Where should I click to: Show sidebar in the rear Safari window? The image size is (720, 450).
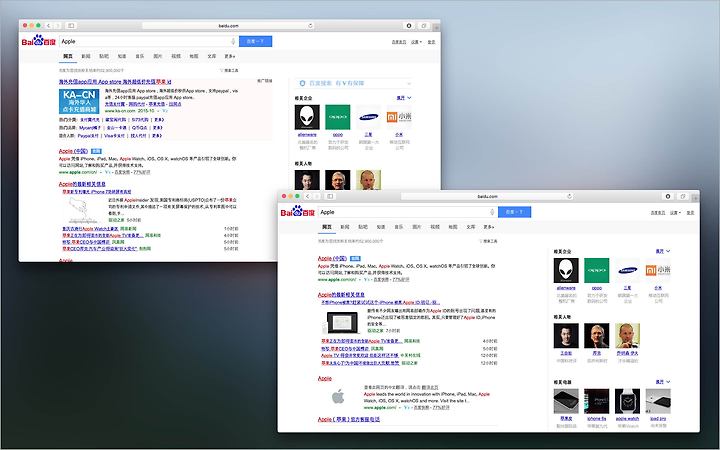71,26
